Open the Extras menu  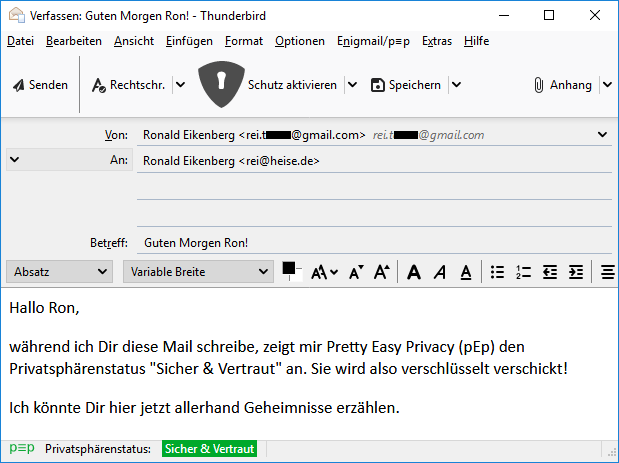click(x=437, y=41)
